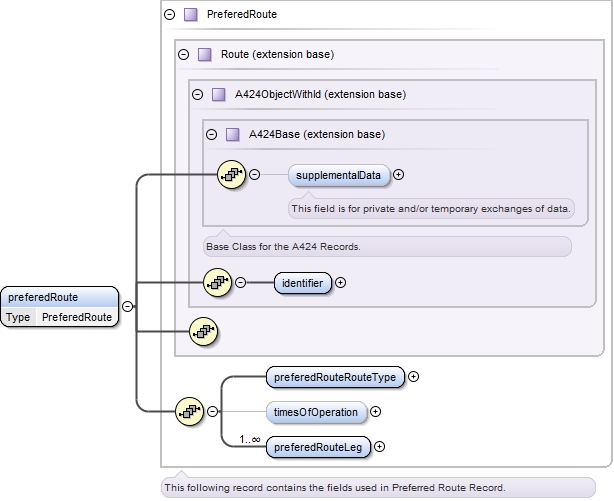Image resolution: width=614 pixels, height=501 pixels.
Task: Click the purple Route extension base icon
Action: [x=204, y=54]
